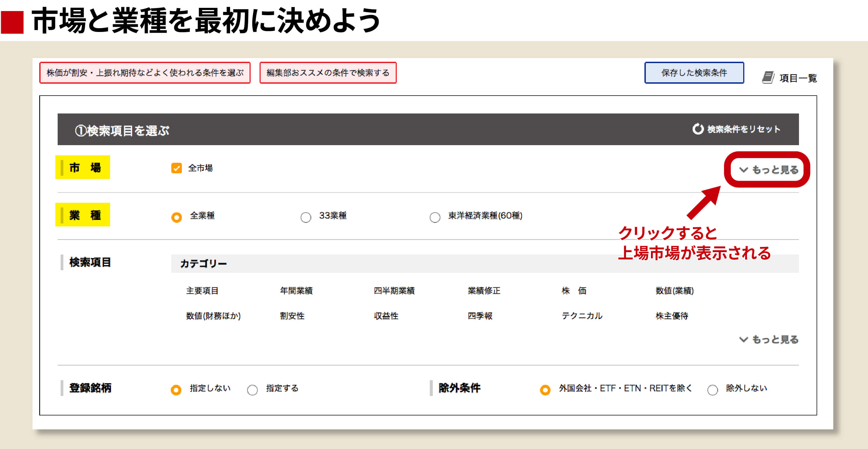Viewport: 868px width, 449px height.
Task: Expand もっと見る in the 市場 row
Action: click(x=769, y=170)
